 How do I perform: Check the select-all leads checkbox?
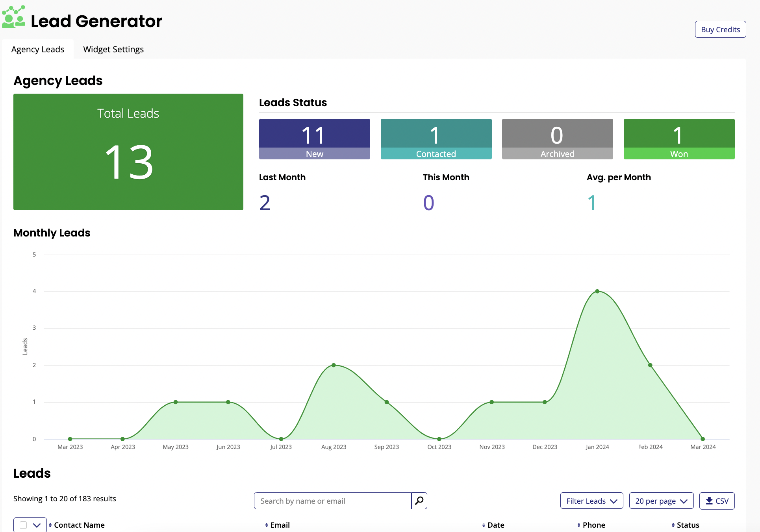pos(23,525)
